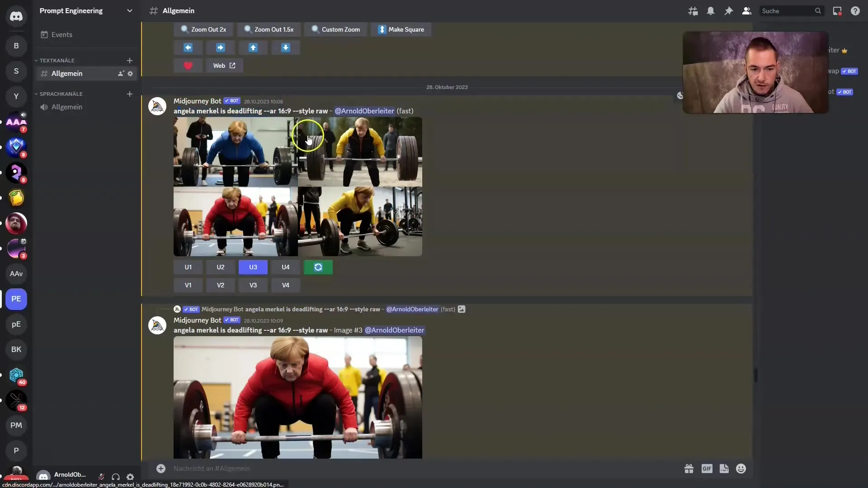Click the green refresh/regenerate button
Screen dimensions: 868x488
coord(318,267)
